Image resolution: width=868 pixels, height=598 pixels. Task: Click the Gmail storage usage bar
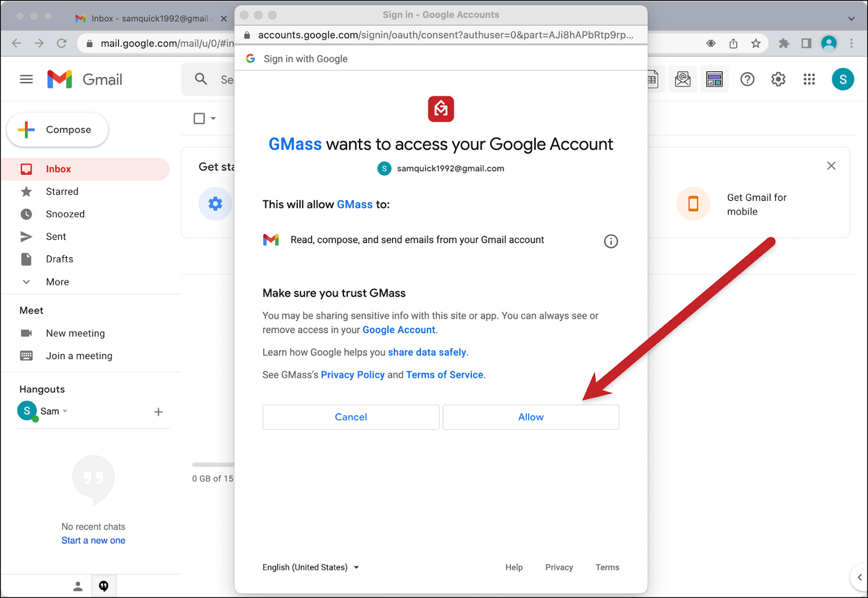coord(213,465)
